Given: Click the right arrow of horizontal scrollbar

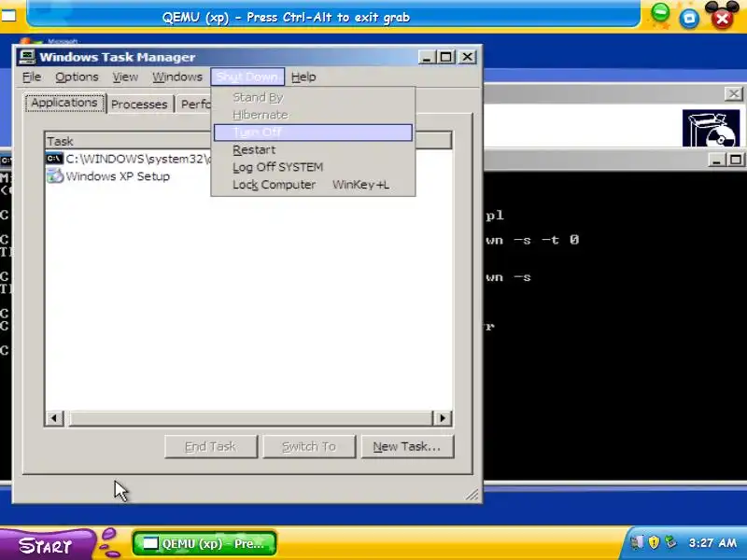Looking at the screenshot, I should click(x=443, y=418).
